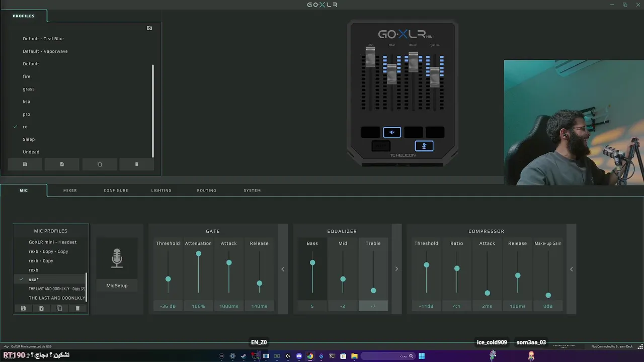This screenshot has height=362, width=644.
Task: Delete the selected mic profile
Action: click(77, 308)
